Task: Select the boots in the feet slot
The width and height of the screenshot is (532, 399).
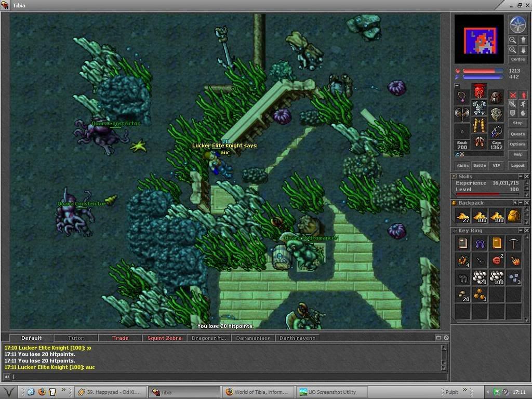Action: 479,142
